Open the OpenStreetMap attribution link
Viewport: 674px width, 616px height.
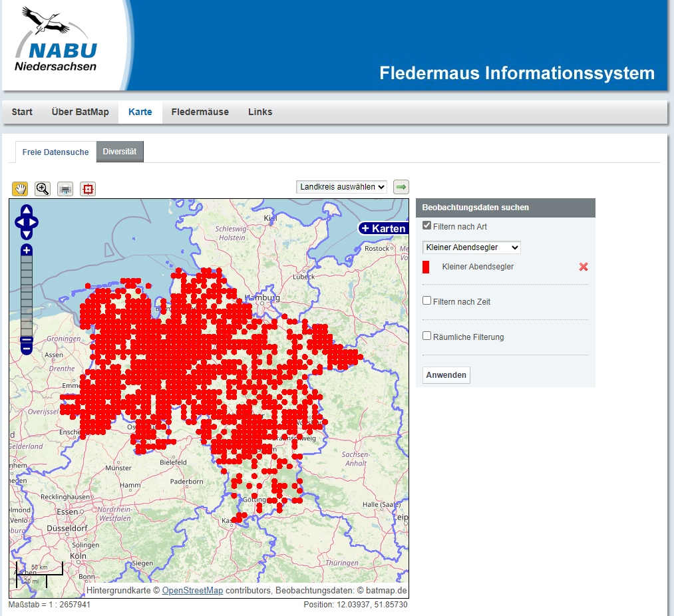[192, 591]
